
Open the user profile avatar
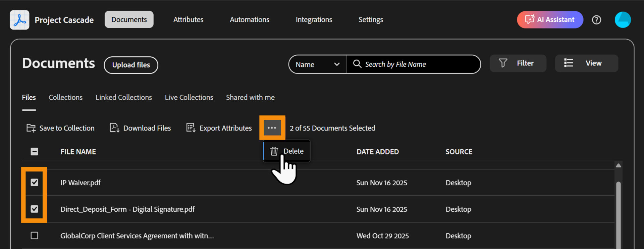click(x=623, y=20)
